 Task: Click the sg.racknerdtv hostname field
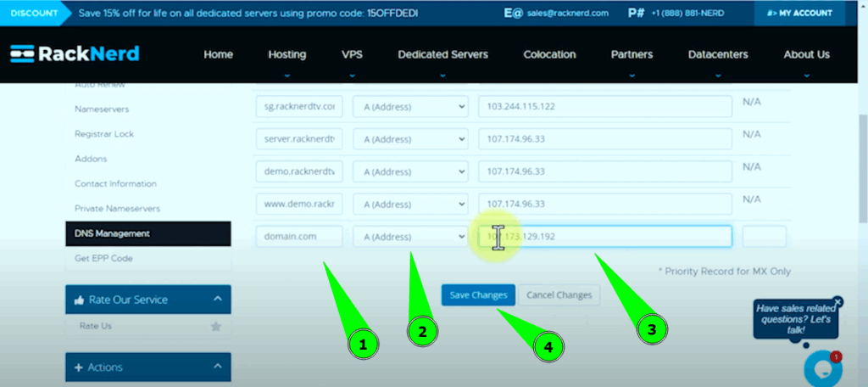point(299,106)
